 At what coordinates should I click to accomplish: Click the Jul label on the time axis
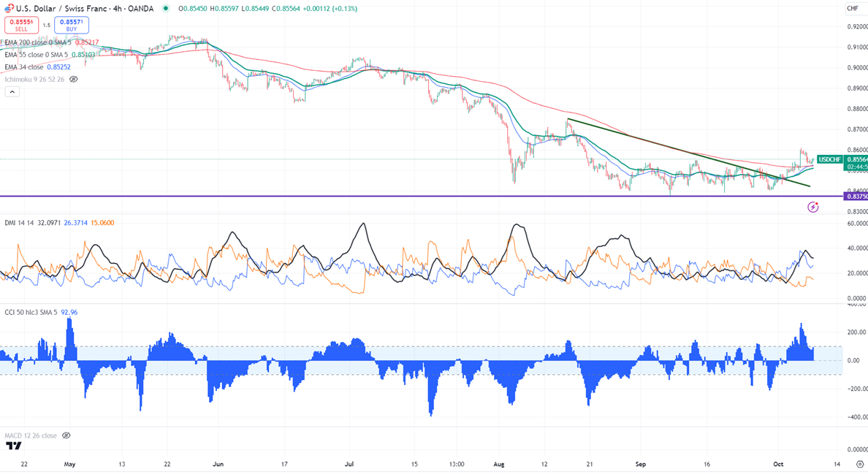[x=349, y=464]
